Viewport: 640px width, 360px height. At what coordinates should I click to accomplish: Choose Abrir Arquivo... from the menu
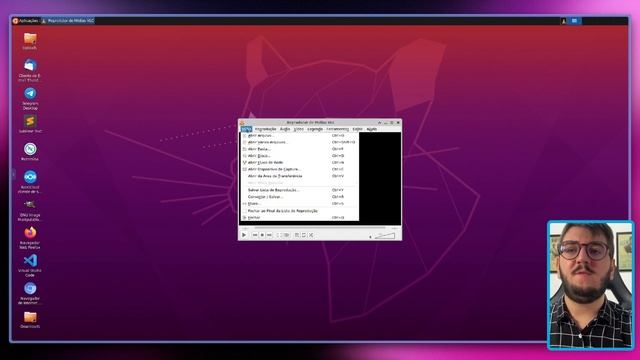point(299,136)
